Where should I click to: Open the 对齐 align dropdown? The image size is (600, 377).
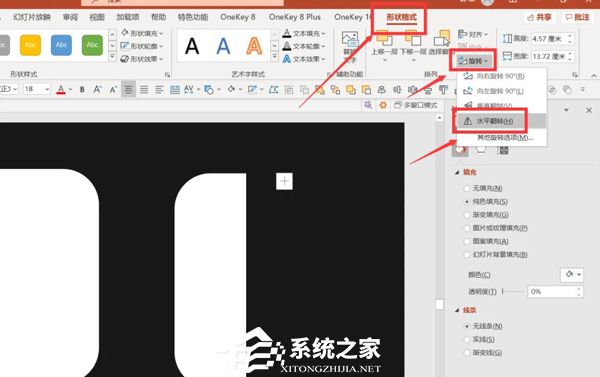pyautogui.click(x=473, y=34)
